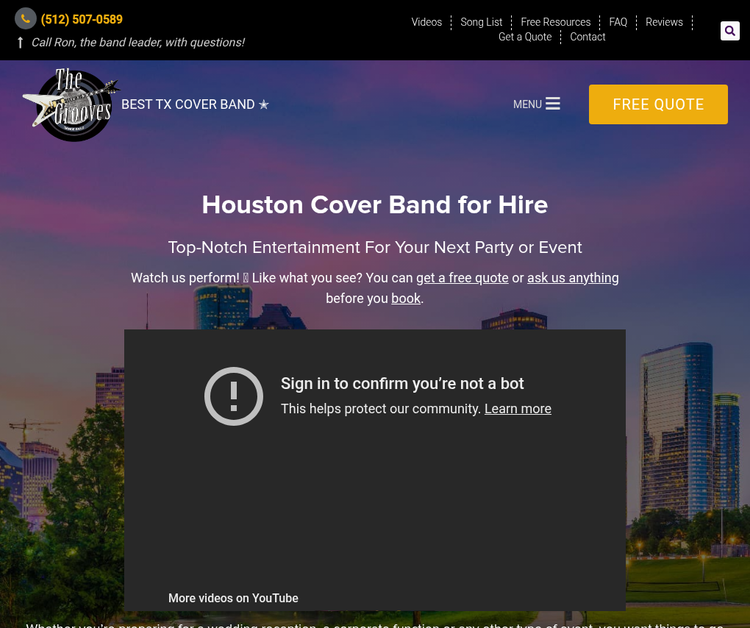Click the 'ask us anything' link
Image resolution: width=750 pixels, height=628 pixels.
point(573,278)
